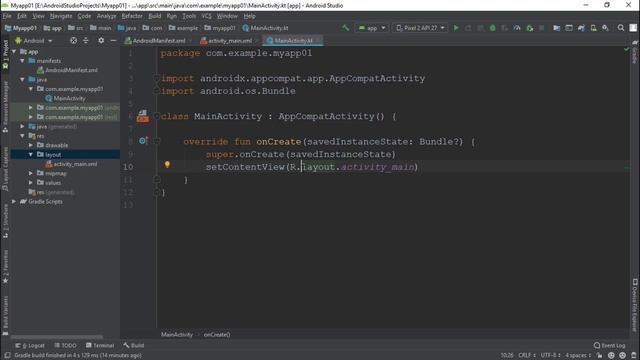
Task: Open the SDK Manager toolbar icon
Action: click(605, 28)
